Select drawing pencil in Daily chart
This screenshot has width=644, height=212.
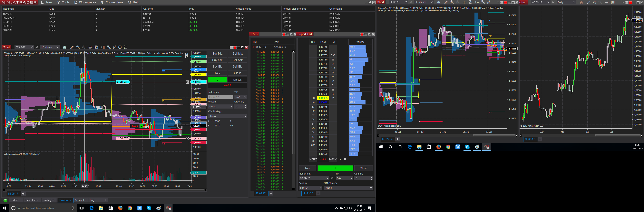589,2
